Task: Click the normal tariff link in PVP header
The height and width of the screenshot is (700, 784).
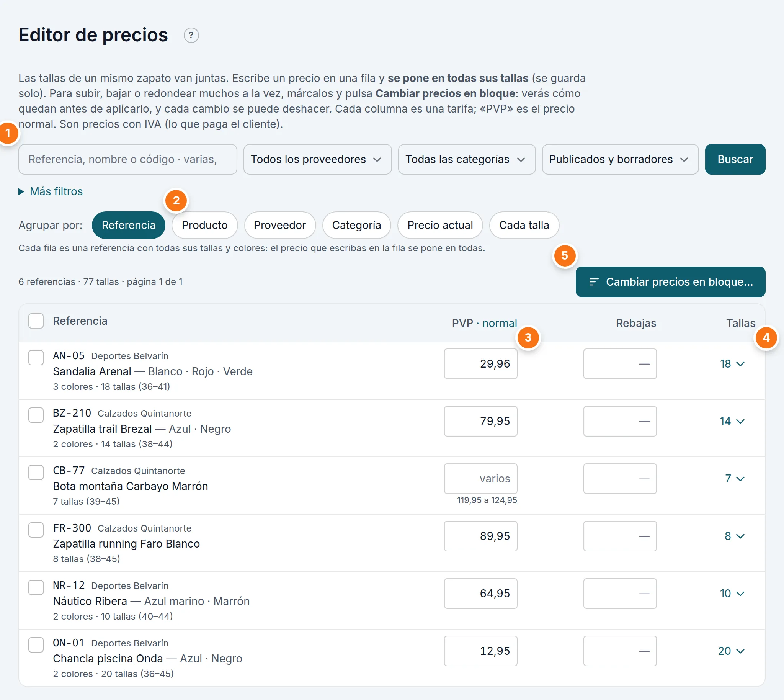Action: point(500,323)
